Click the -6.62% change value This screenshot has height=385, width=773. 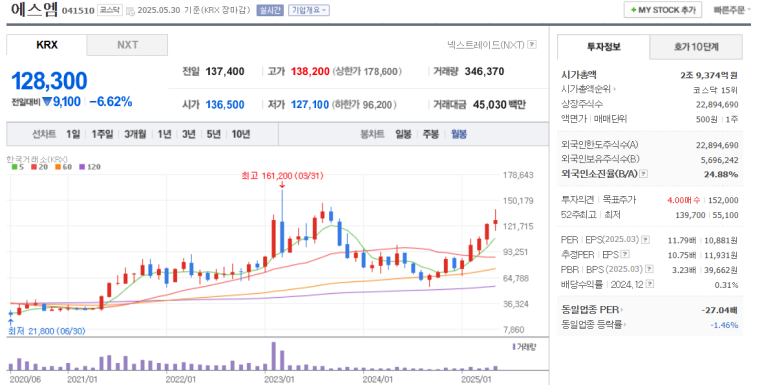111,102
